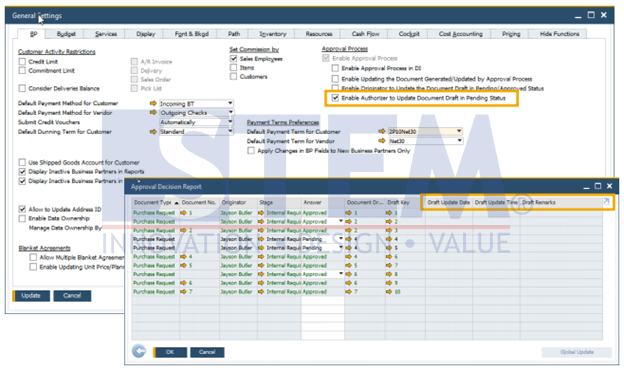Click Stage link arrow in Draft Key 4 row
Image resolution: width=624 pixels, height=371 pixels.
(x=261, y=239)
